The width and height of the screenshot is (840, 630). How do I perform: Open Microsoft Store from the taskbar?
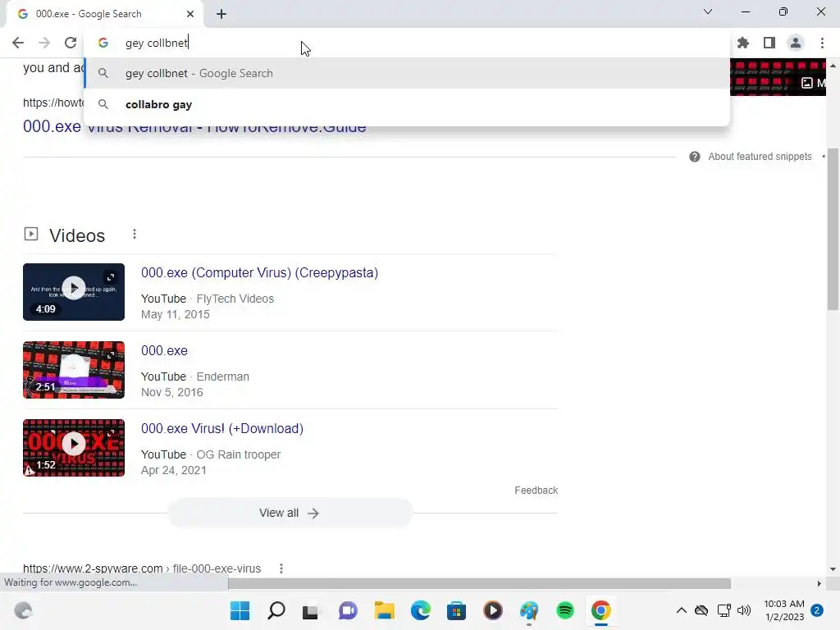click(x=456, y=610)
